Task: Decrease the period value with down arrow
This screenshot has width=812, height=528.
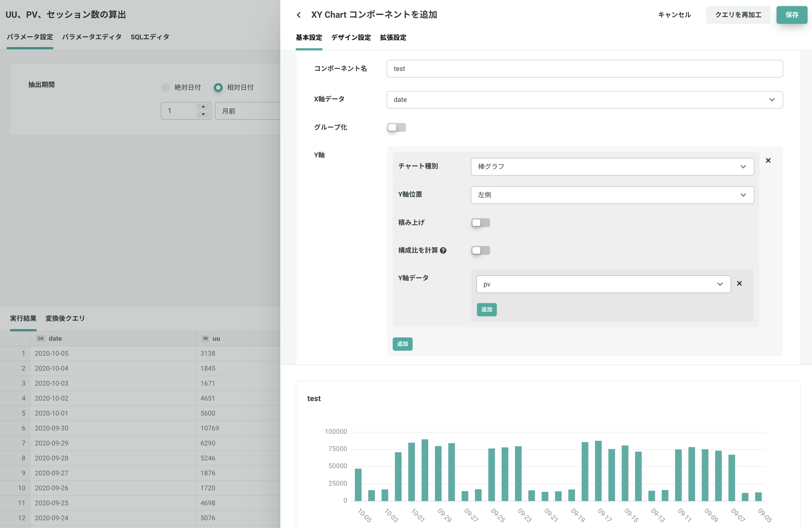Action: 203,114
